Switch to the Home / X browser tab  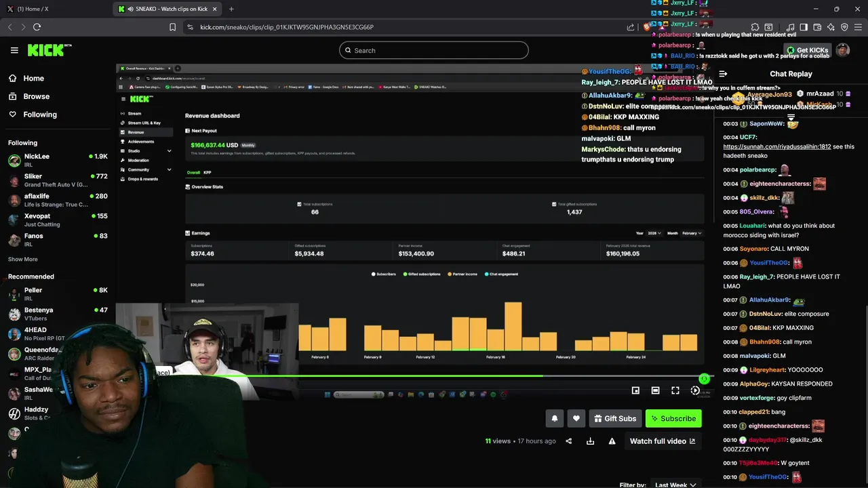tap(54, 9)
